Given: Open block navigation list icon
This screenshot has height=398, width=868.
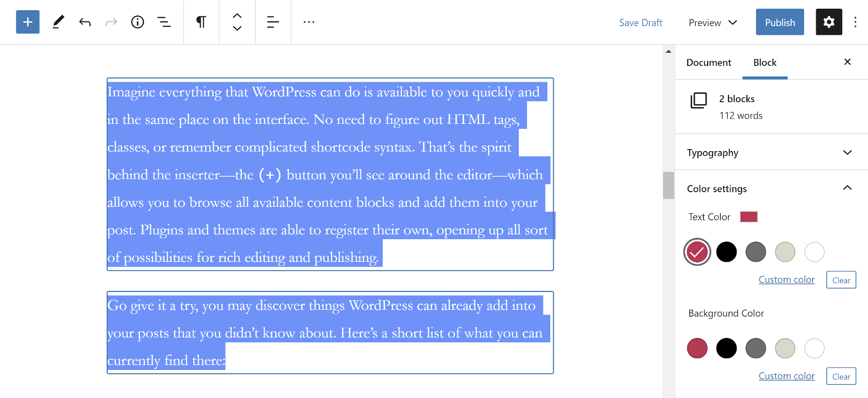Looking at the screenshot, I should click(x=164, y=22).
